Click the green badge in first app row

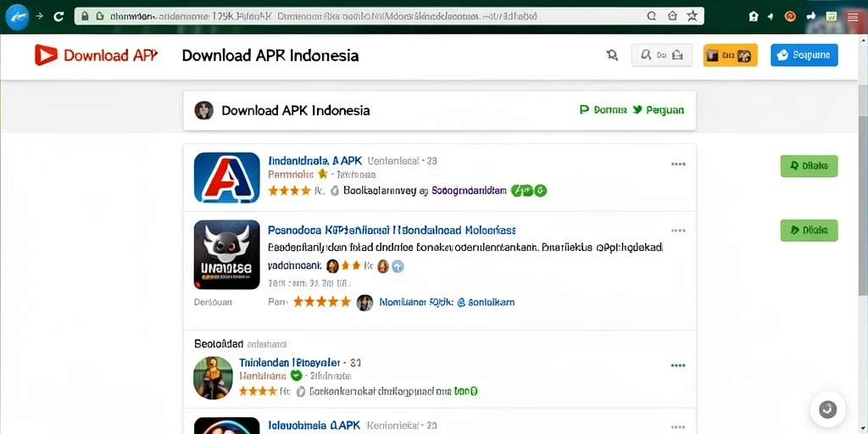click(x=529, y=191)
